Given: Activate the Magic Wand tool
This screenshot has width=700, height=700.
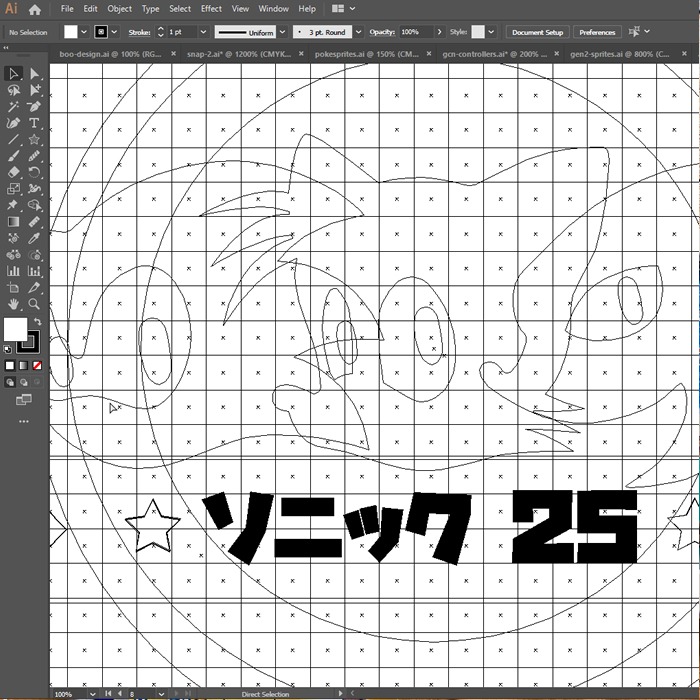Looking at the screenshot, I should (x=13, y=107).
